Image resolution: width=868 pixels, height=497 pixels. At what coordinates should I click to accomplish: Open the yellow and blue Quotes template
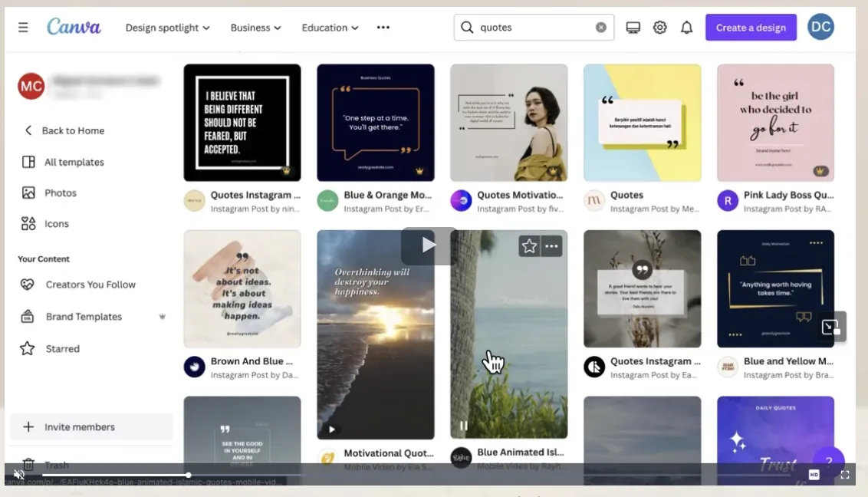pyautogui.click(x=642, y=122)
